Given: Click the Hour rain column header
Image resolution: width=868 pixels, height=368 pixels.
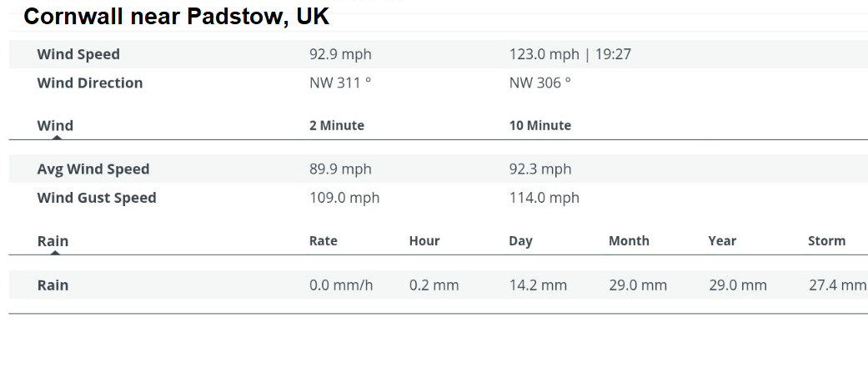Looking at the screenshot, I should [424, 241].
